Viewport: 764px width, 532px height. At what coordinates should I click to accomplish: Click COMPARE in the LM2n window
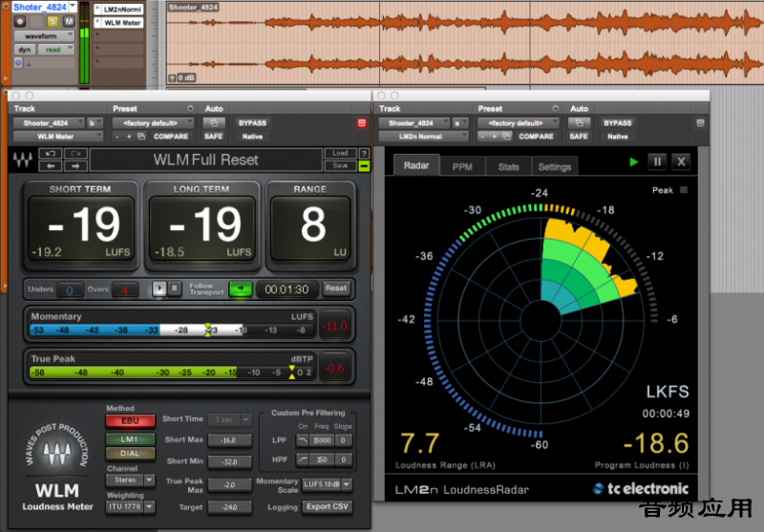[x=536, y=137]
